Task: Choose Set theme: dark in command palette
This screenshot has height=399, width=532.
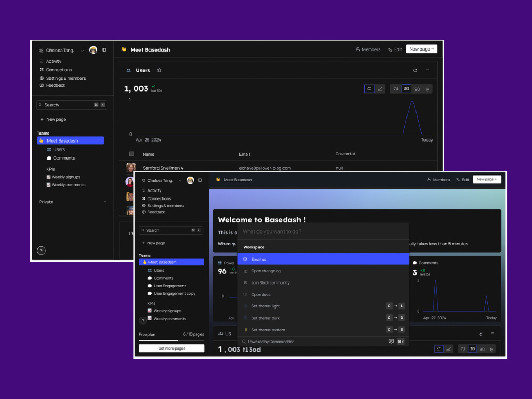Action: (x=323, y=318)
